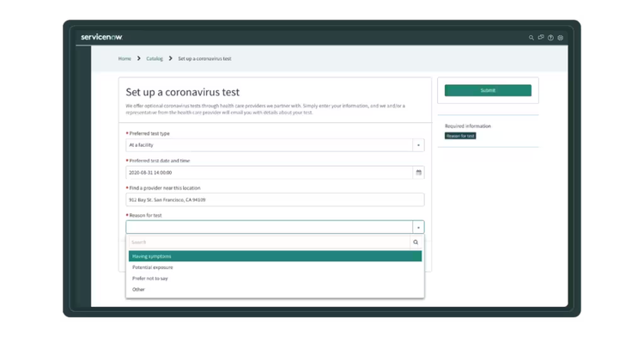Select the Other option

pyautogui.click(x=275, y=290)
